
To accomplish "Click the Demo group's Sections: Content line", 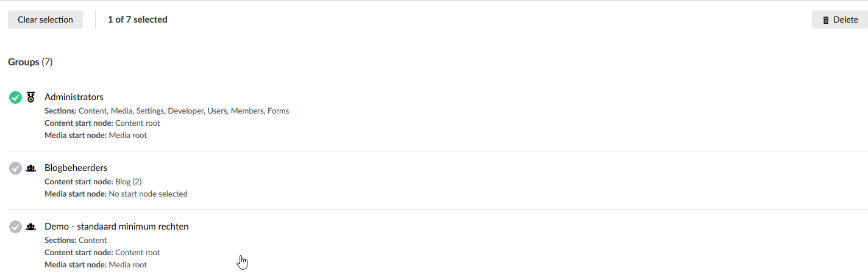I will point(76,241).
